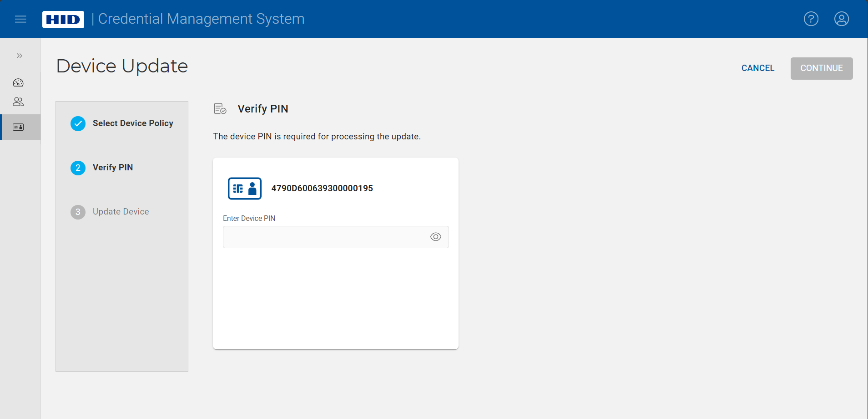Click the step 2 circle

(78, 168)
